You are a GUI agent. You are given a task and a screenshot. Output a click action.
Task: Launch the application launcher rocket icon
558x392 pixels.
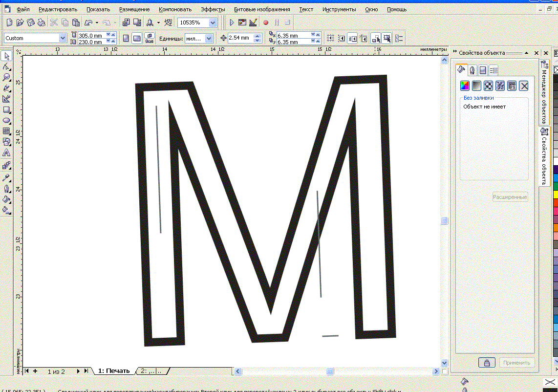[150, 22]
